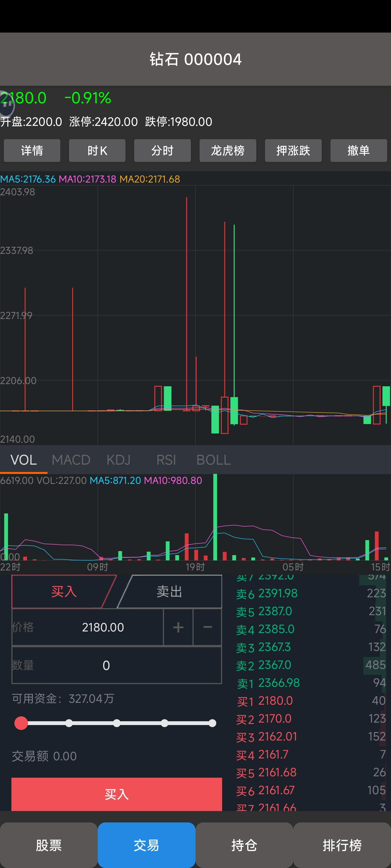
Task: Select sell order 卖3 at 2367.3
Action: pos(311,647)
